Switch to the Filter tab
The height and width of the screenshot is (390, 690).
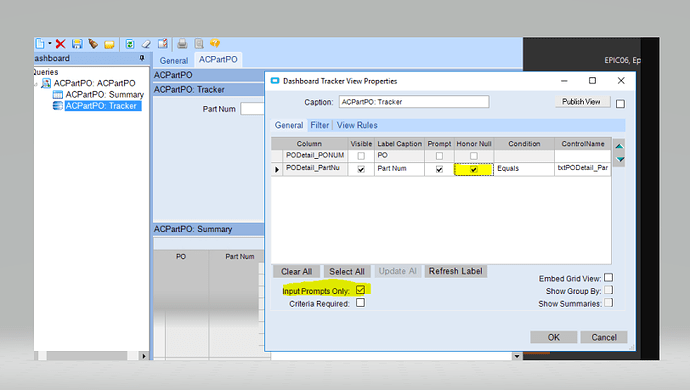point(319,125)
